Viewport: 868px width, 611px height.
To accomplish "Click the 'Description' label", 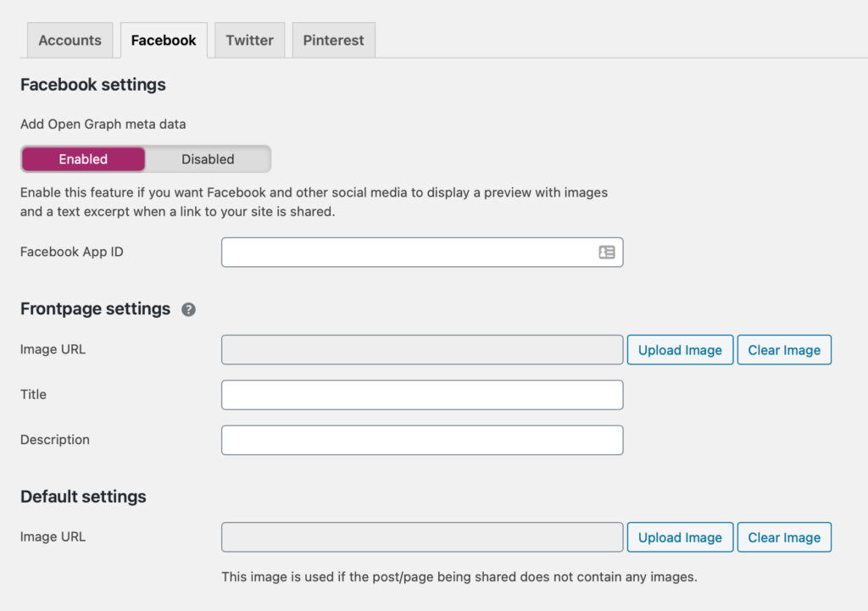I will point(55,440).
